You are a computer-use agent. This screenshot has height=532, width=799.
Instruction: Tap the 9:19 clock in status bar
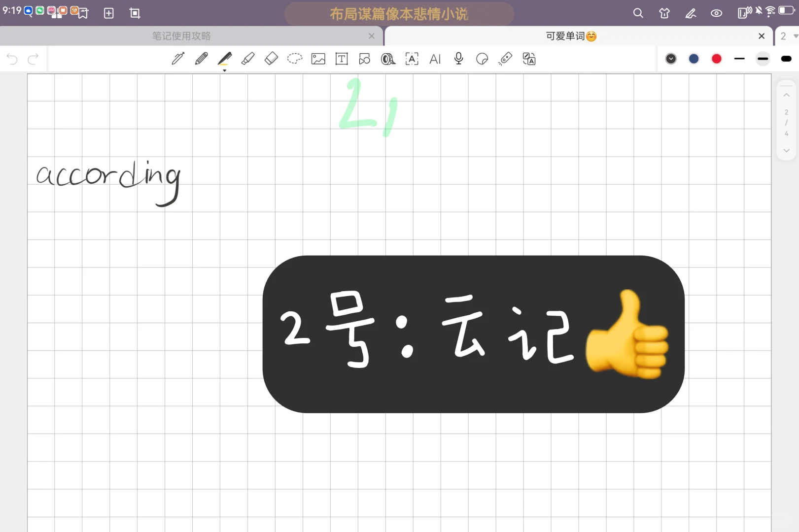click(x=12, y=10)
